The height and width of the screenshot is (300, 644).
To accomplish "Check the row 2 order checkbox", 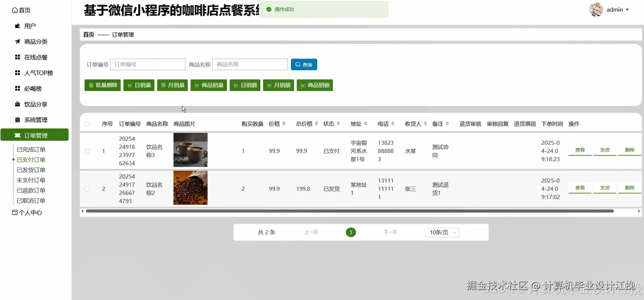I will click(87, 189).
